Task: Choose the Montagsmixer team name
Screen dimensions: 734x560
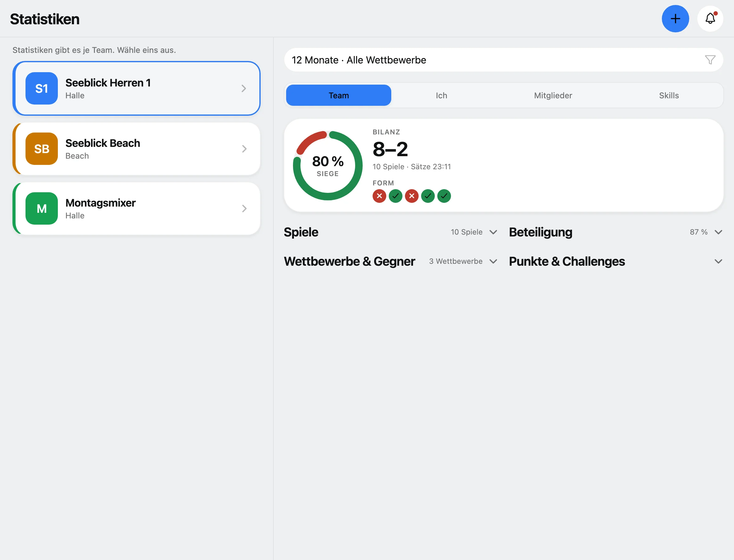Action: coord(101,203)
